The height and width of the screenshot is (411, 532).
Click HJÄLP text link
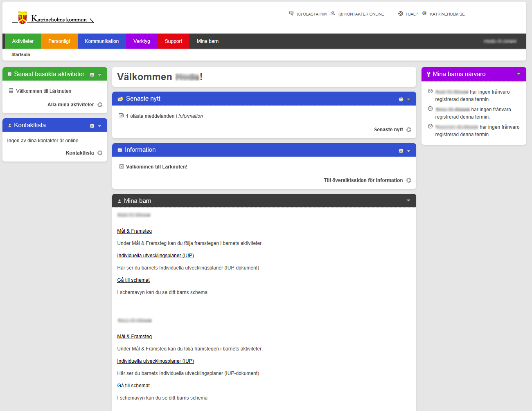pyautogui.click(x=412, y=14)
